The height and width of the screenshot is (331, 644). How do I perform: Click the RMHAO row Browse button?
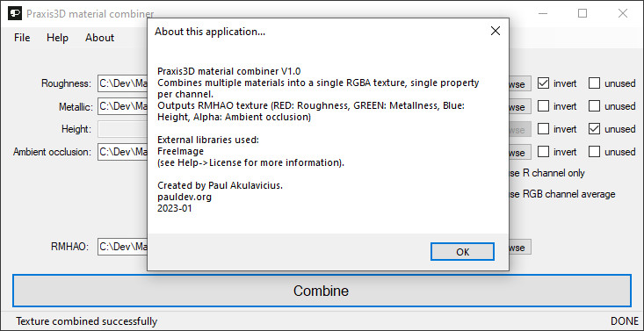click(x=520, y=248)
